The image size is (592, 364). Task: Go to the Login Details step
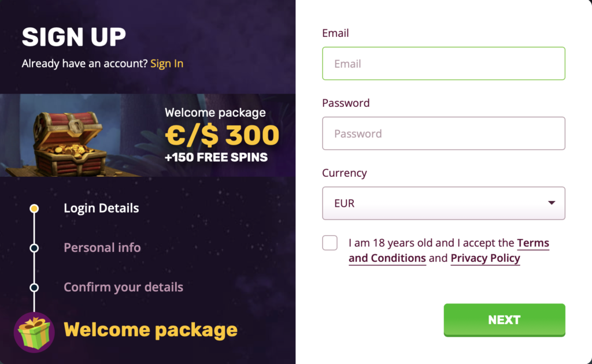[x=101, y=208]
